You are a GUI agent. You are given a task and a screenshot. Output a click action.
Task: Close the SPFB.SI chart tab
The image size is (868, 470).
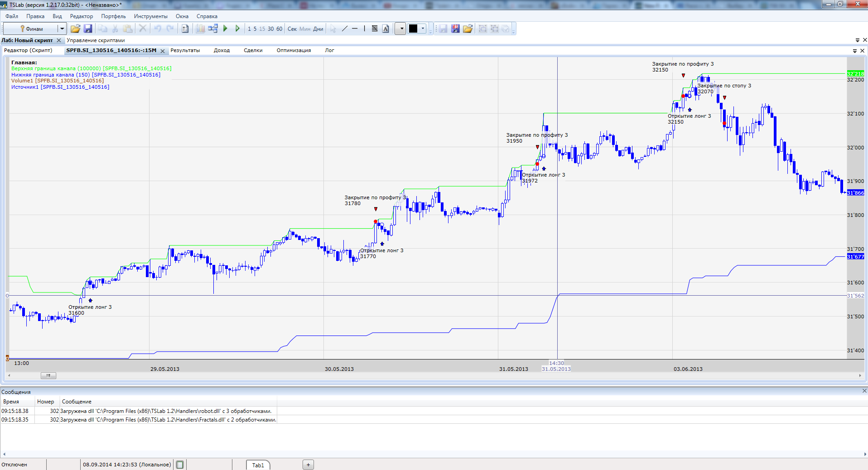(x=163, y=51)
